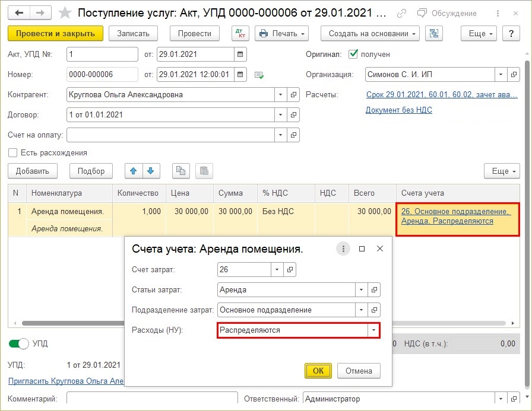Open the Печать menu
532x411 pixels.
click(x=281, y=34)
